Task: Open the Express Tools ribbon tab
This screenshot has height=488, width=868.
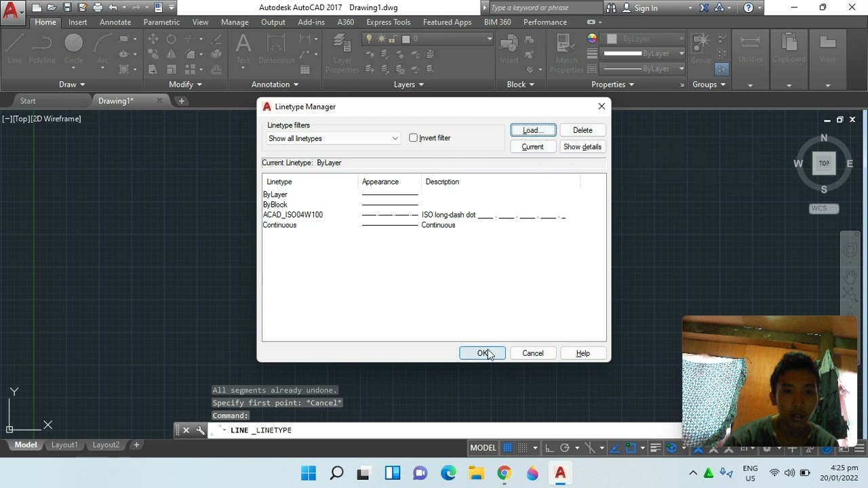Action: (388, 22)
